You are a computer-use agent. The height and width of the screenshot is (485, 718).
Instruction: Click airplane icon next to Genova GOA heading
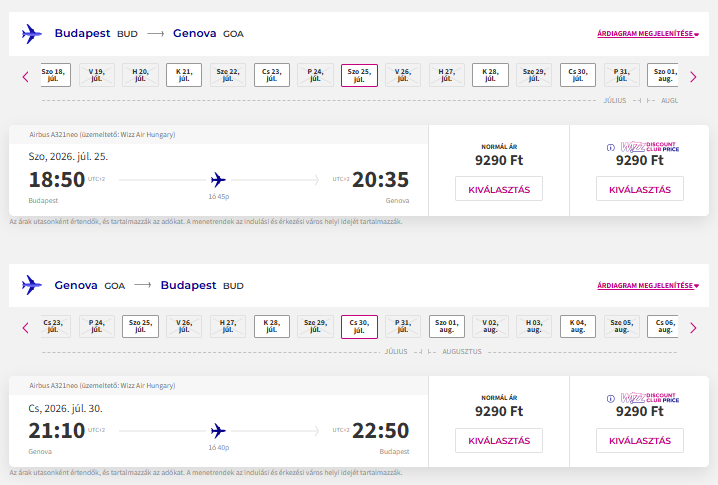tap(32, 285)
